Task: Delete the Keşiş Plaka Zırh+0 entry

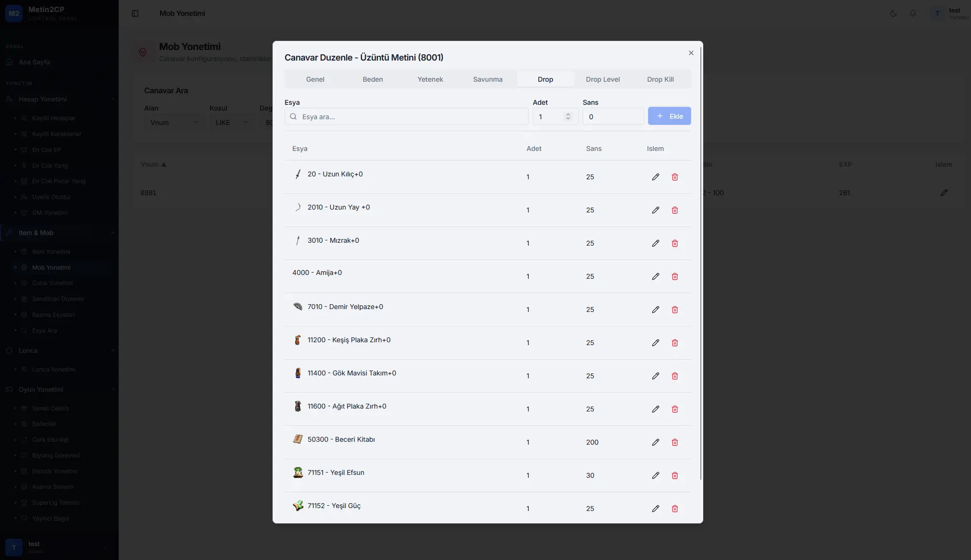Action: coord(674,343)
